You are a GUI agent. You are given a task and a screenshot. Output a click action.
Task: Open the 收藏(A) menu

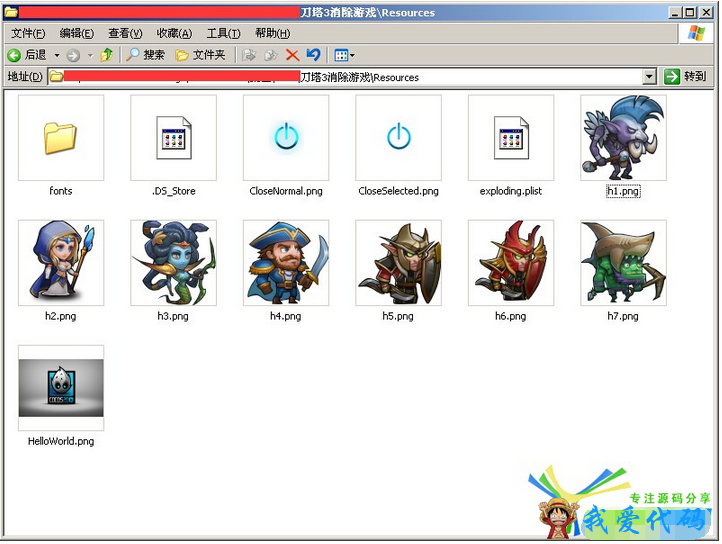[x=174, y=33]
